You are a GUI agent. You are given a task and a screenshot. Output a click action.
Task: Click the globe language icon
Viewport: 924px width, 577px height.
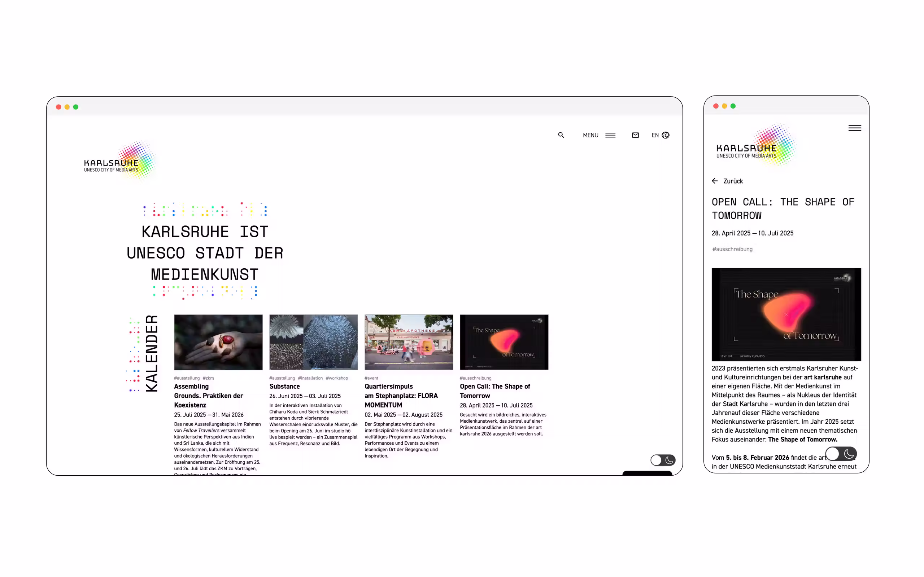click(x=666, y=135)
